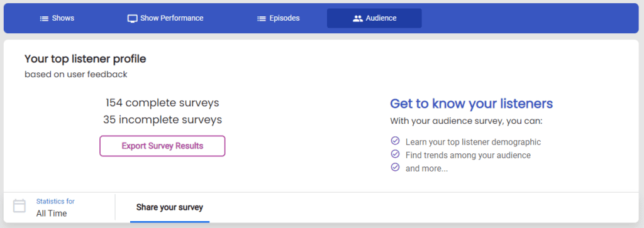This screenshot has width=644, height=228.
Task: Click the checkmark icon next to Find trends
Action: coord(395,154)
